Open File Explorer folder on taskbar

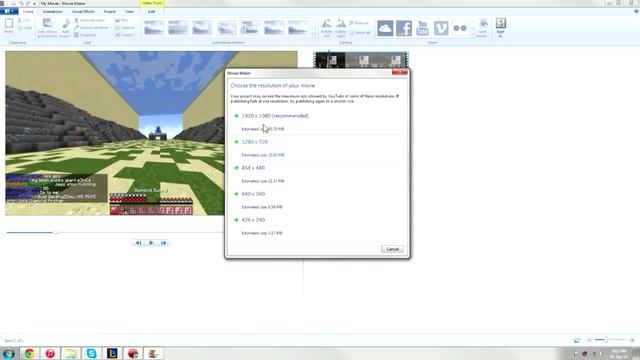pos(71,353)
